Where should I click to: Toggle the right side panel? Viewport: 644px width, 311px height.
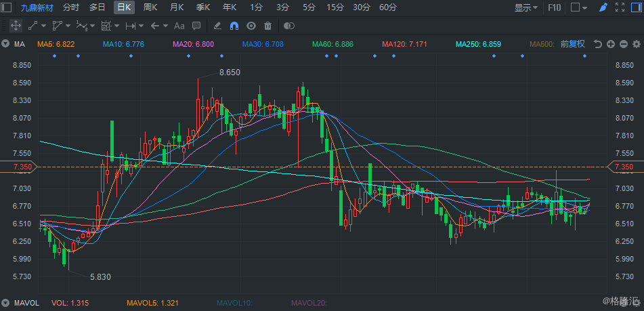pyautogui.click(x=636, y=8)
